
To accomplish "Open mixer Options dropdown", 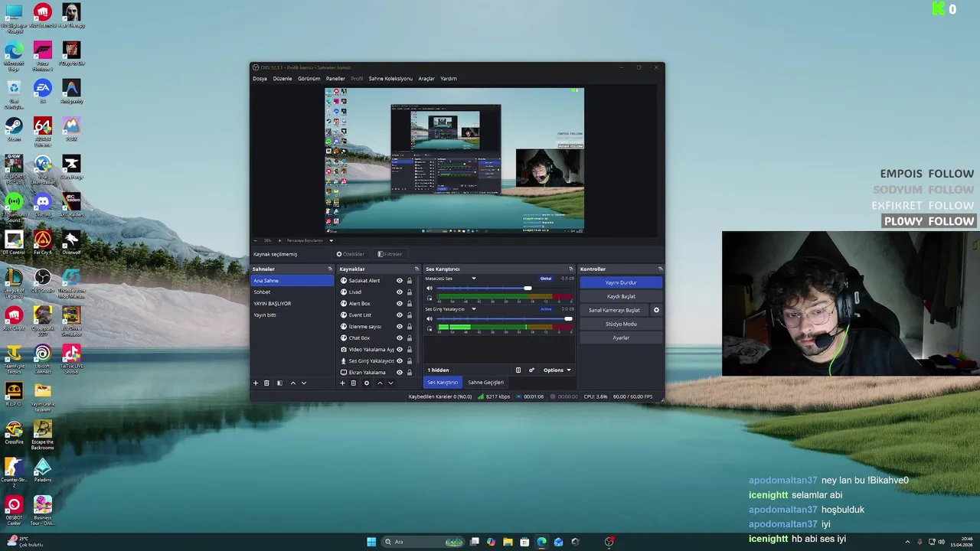I will pyautogui.click(x=557, y=370).
